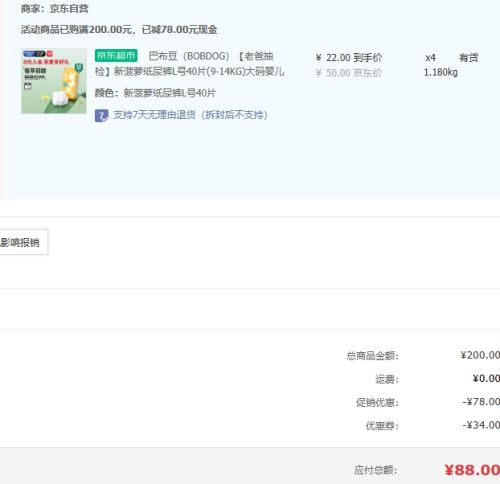The height and width of the screenshot is (484, 500).
Task: Click the crossed-out ¥50.00 京东价
Action: pyautogui.click(x=349, y=73)
